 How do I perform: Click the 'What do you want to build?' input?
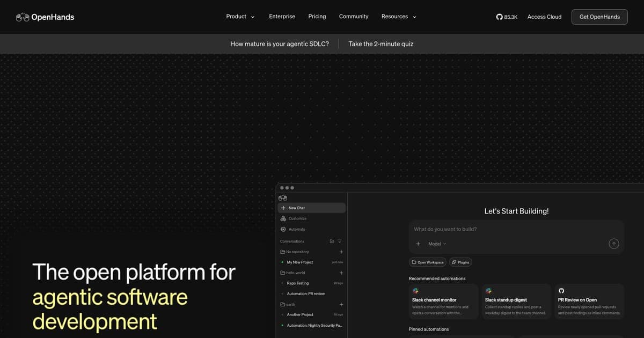click(x=515, y=229)
